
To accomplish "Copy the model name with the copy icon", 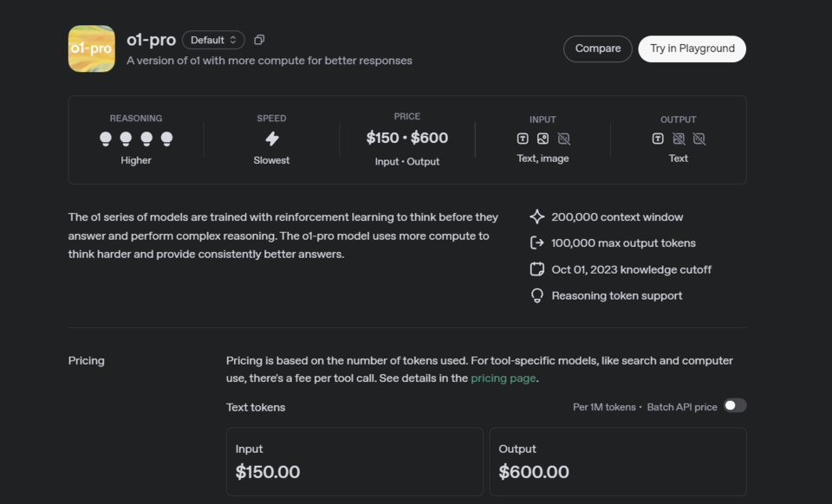I will point(259,40).
